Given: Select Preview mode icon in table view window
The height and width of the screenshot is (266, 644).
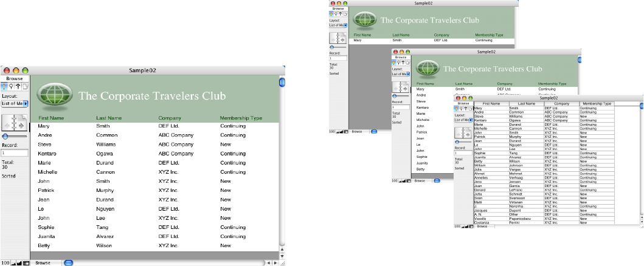Looking at the screenshot, I should 470,109.
